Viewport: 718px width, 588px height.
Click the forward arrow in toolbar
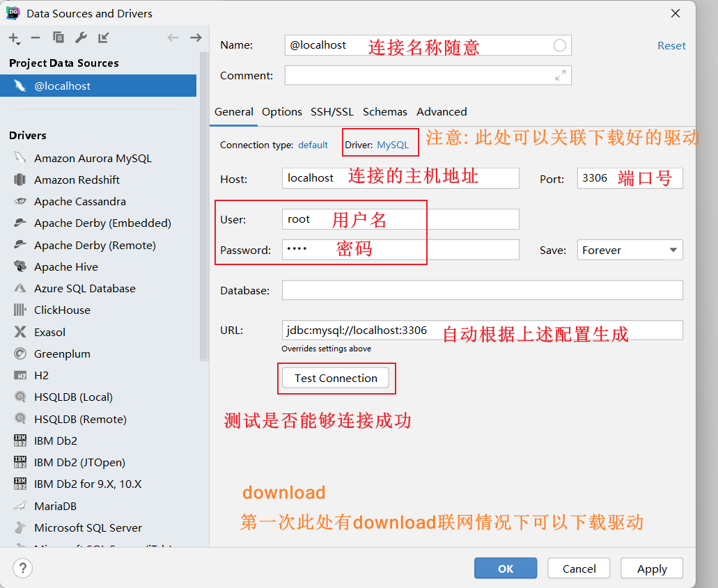[196, 38]
